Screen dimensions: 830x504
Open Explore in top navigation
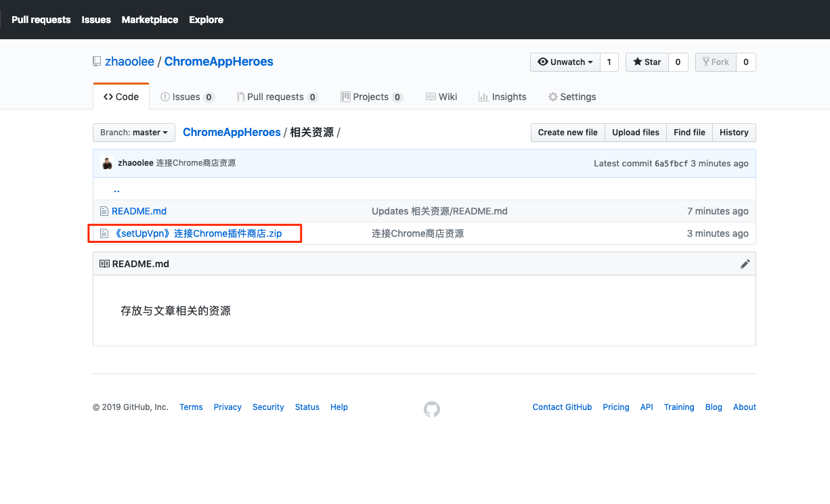(x=206, y=20)
